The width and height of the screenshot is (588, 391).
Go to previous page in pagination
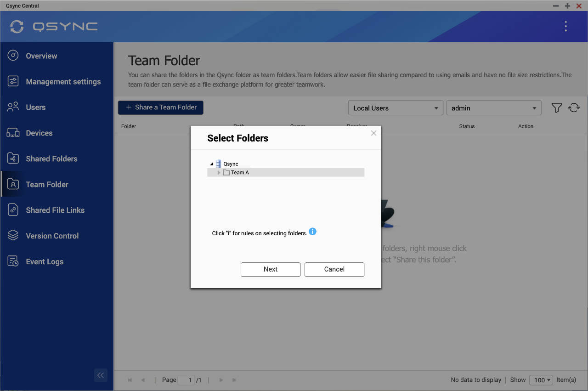click(x=143, y=380)
